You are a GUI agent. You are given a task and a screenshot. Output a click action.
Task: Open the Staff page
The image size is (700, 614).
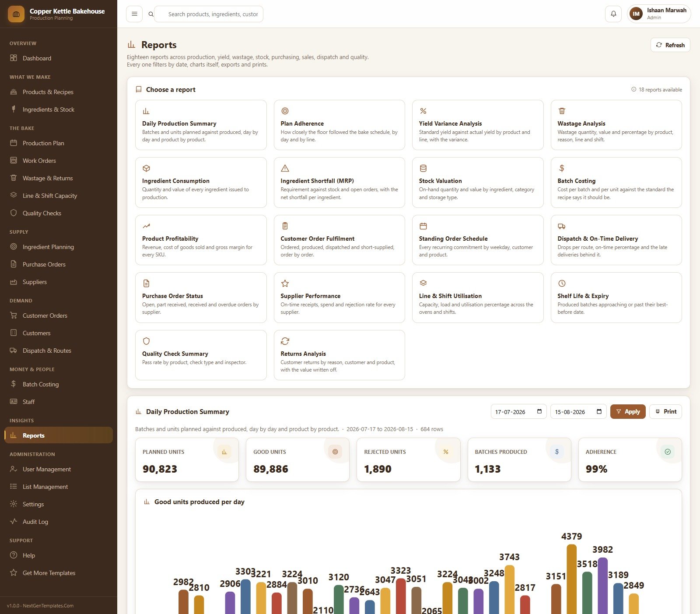59,402
